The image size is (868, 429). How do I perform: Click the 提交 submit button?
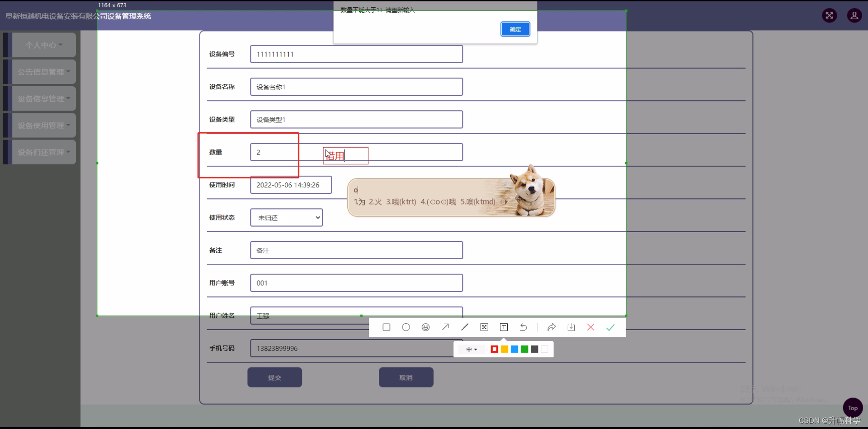tap(274, 378)
